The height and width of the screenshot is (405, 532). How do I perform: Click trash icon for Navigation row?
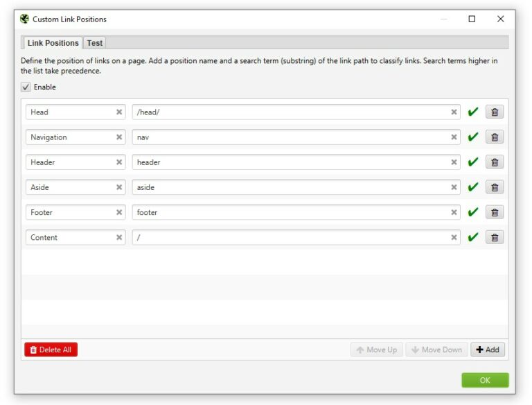[x=495, y=137]
